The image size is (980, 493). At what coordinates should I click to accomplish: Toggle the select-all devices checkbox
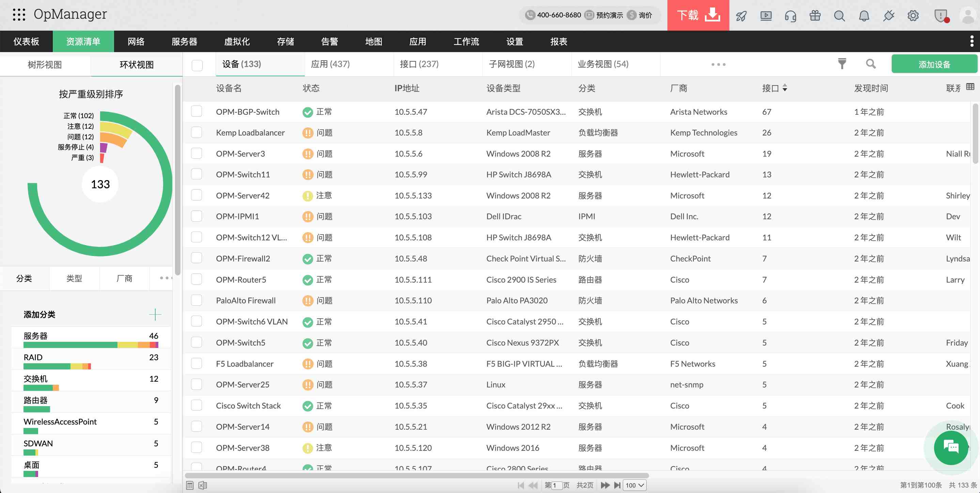pos(197,65)
